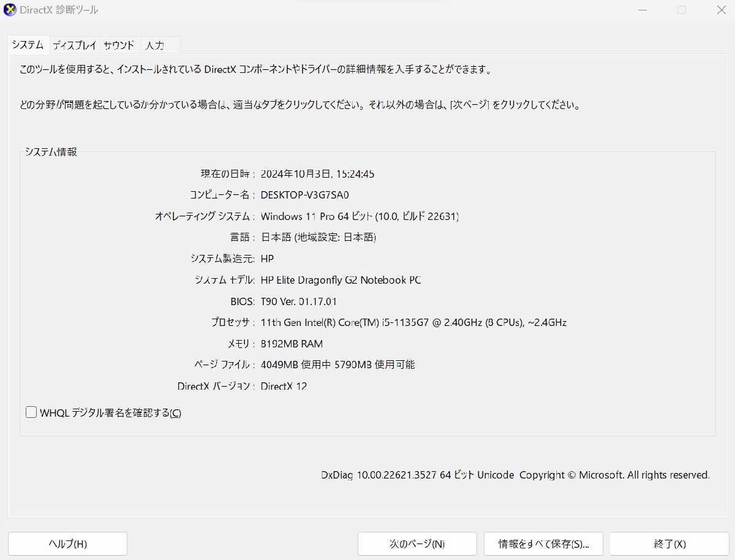Click the Intel Core i5-1135G7 processor text

(414, 322)
